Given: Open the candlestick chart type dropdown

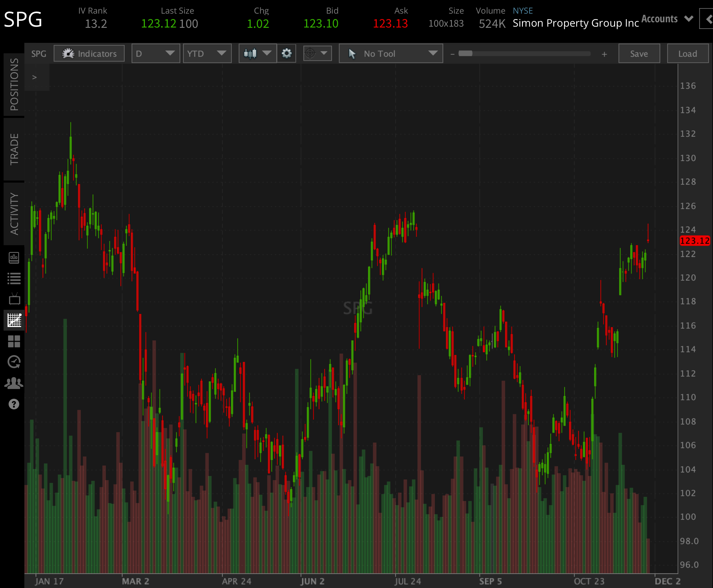Looking at the screenshot, I should point(257,54).
